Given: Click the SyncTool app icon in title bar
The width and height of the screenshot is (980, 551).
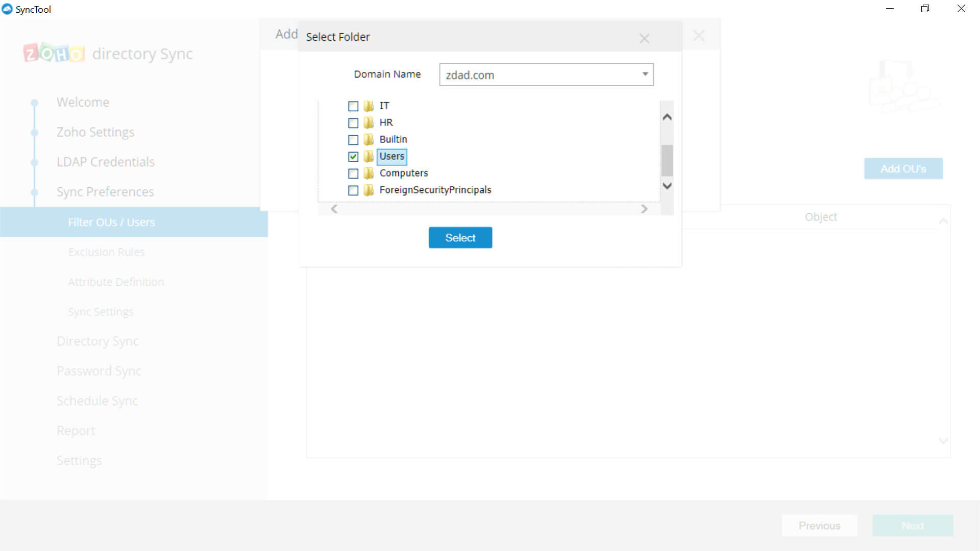Looking at the screenshot, I should pyautogui.click(x=7, y=9).
